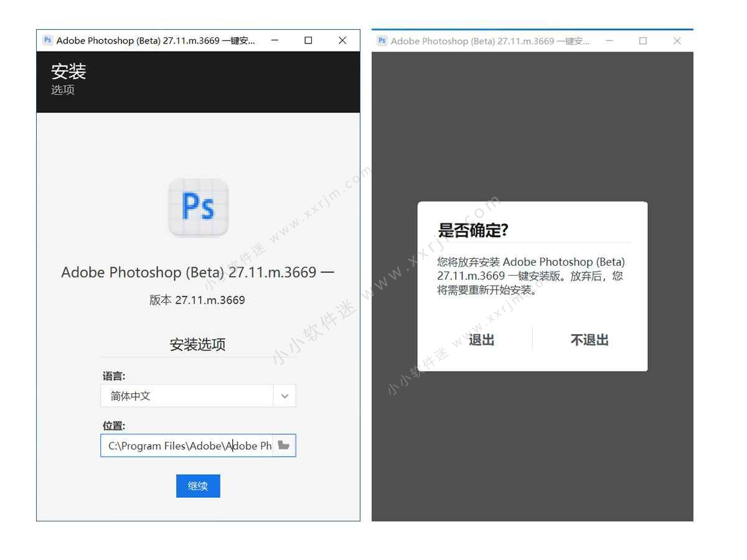Maximize the right dimmed installer window
This screenshot has height=560, width=747.
point(643,41)
